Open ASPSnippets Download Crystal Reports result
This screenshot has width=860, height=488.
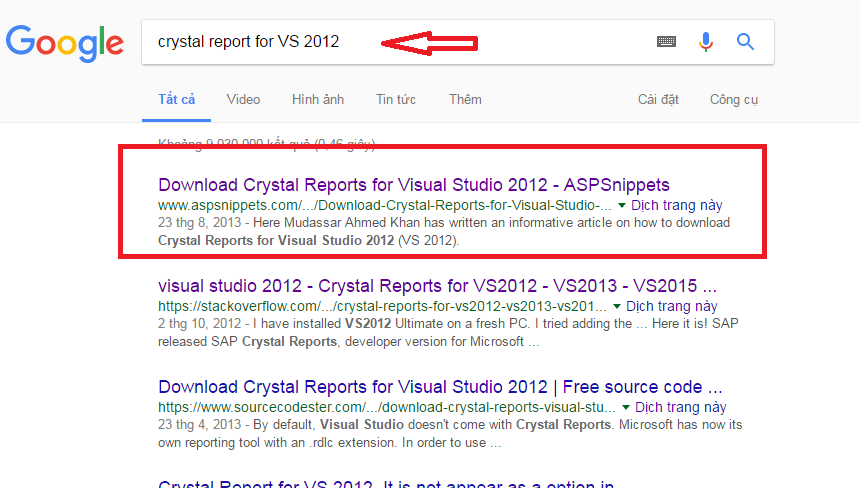[414, 185]
